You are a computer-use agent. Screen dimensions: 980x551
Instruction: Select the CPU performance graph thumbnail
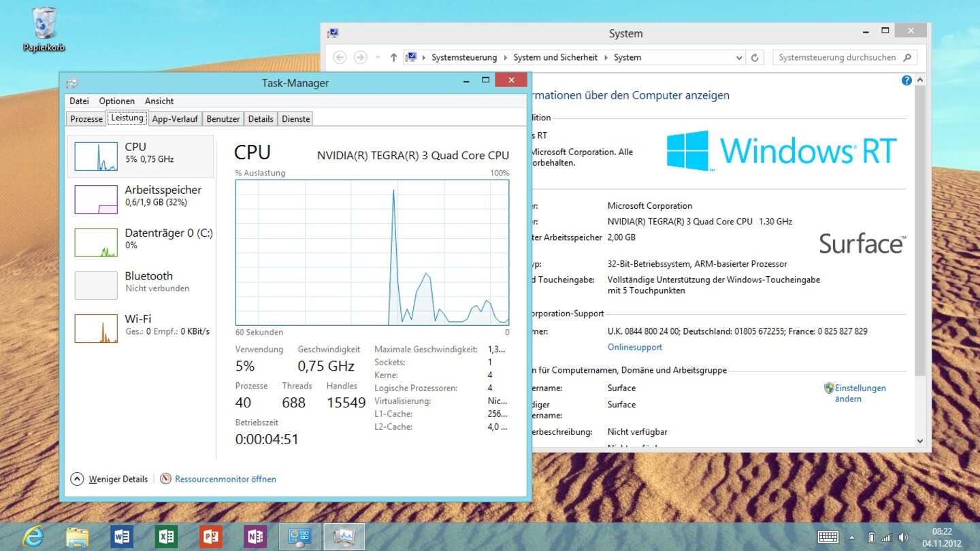pos(96,156)
